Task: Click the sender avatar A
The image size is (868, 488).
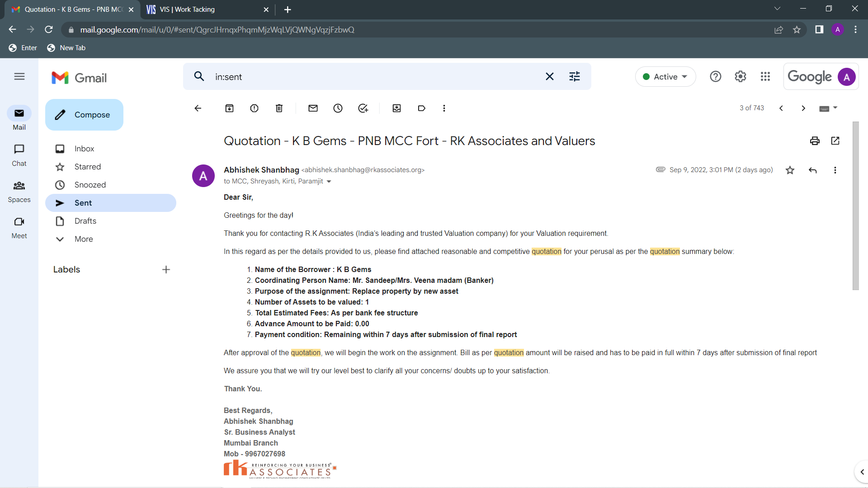Action: point(203,176)
